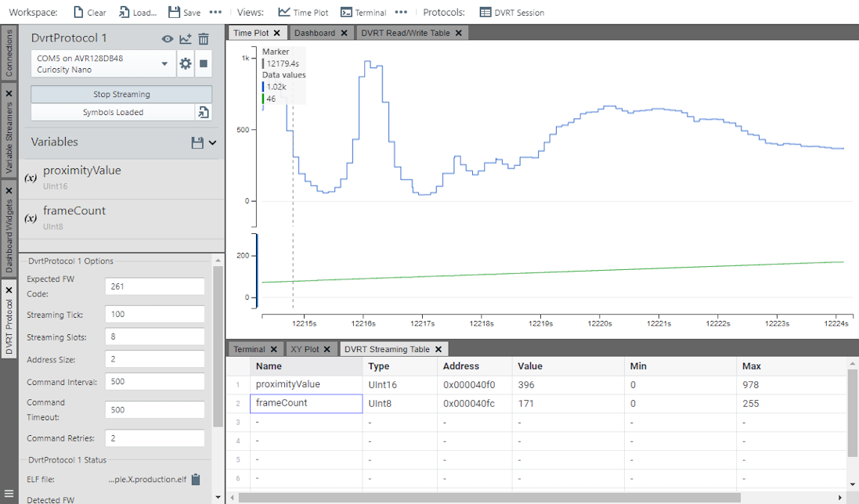859x504 pixels.
Task: Expand the Variables chevron menu
Action: point(212,142)
